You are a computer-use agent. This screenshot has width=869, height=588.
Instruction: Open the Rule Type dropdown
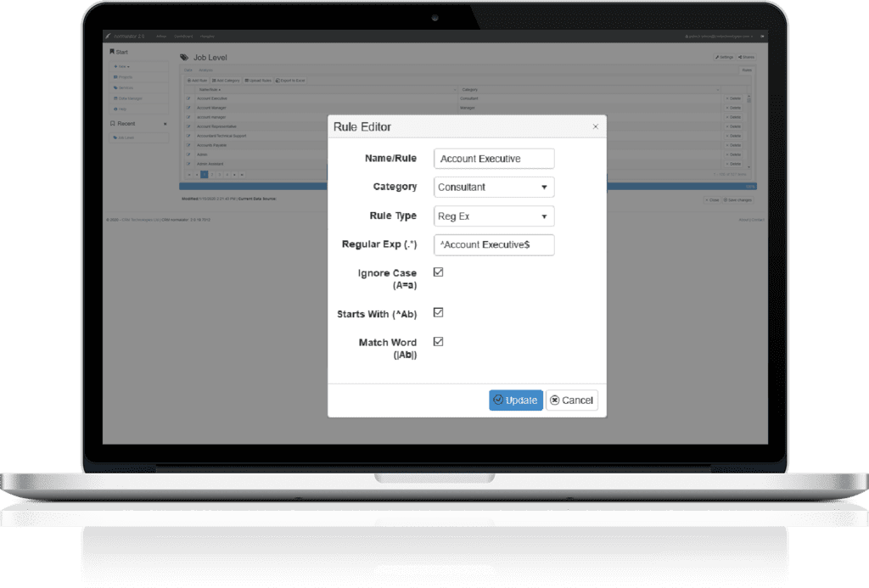(x=493, y=216)
